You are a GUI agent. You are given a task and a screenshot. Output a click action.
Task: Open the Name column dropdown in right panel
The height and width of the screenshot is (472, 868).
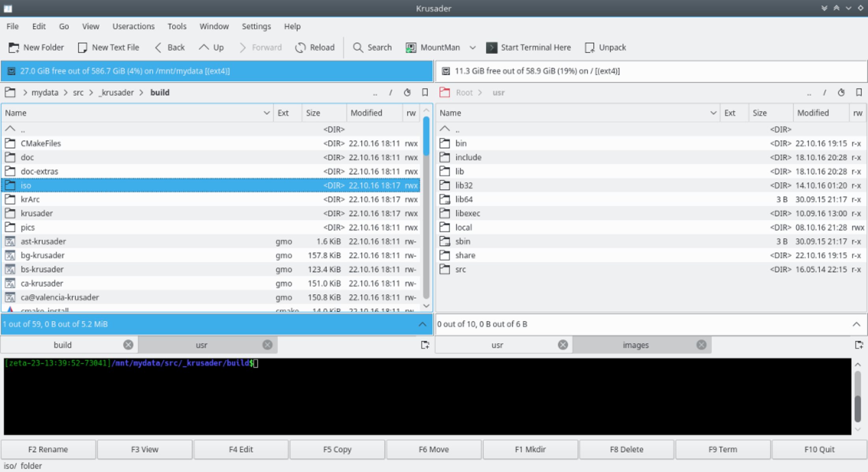[713, 113]
